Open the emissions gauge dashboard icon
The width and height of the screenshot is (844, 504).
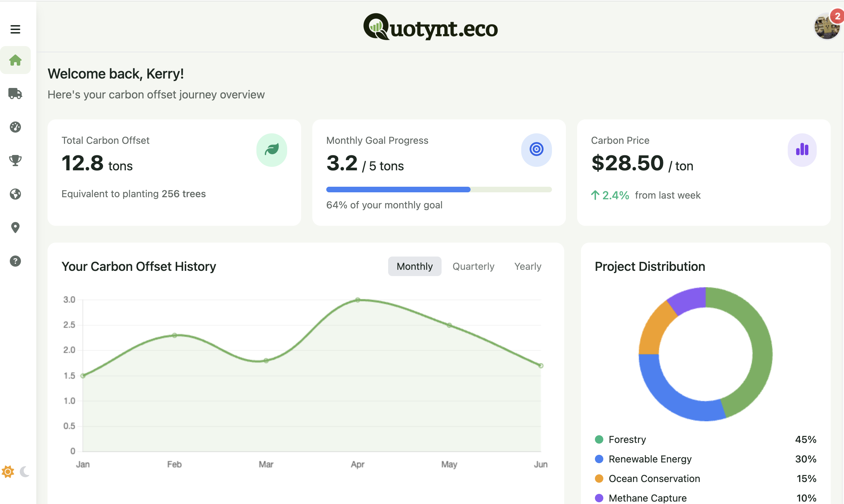point(15,127)
